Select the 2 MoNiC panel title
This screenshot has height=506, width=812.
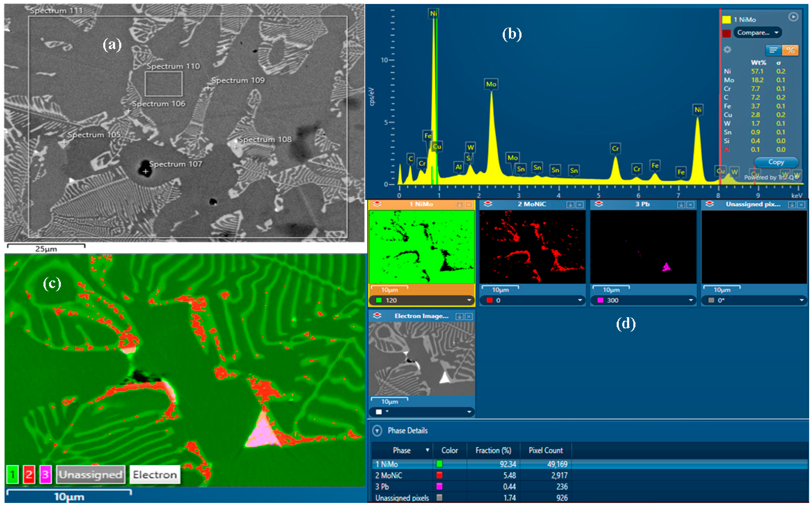[x=532, y=204]
